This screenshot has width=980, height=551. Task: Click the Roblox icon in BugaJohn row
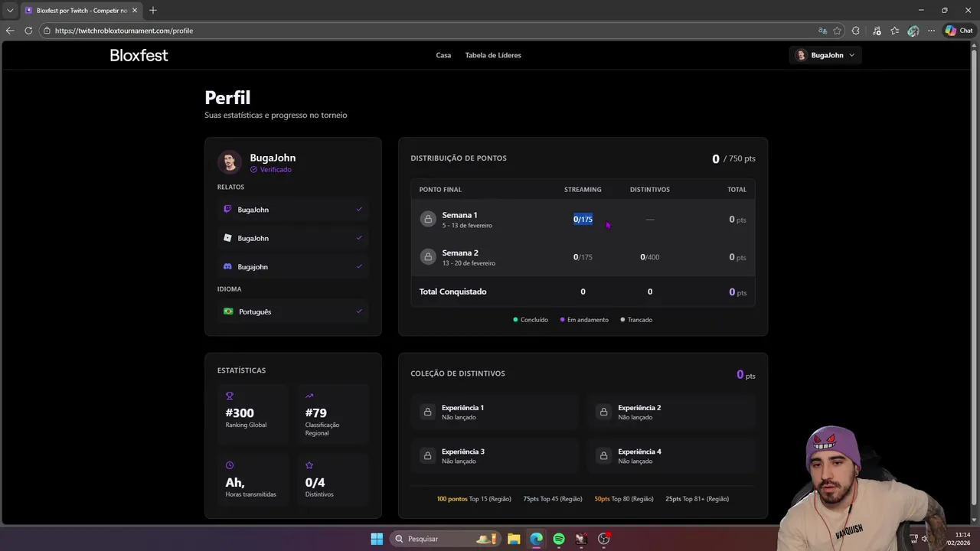click(x=227, y=238)
